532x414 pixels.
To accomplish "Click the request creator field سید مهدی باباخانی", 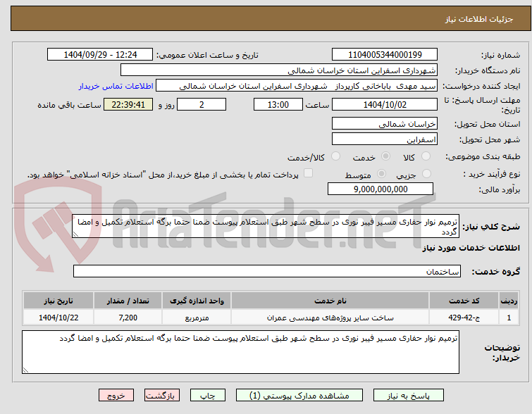I will (x=297, y=86).
